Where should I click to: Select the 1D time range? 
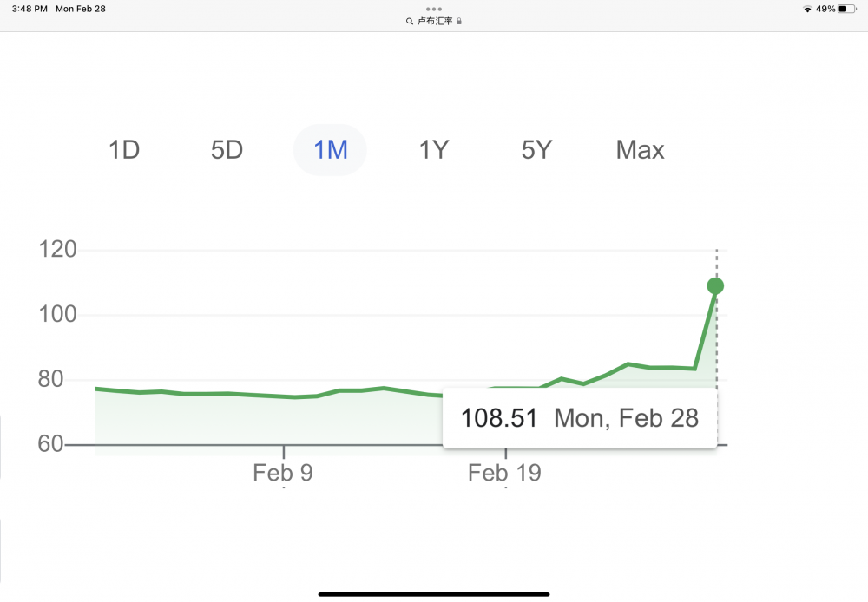124,150
